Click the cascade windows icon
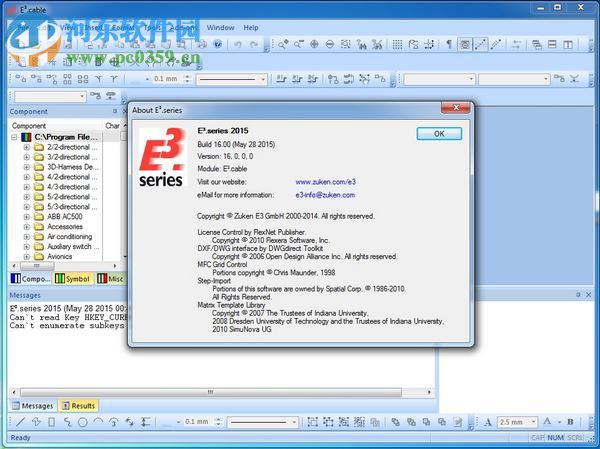The height and width of the screenshot is (449, 600). (x=537, y=44)
